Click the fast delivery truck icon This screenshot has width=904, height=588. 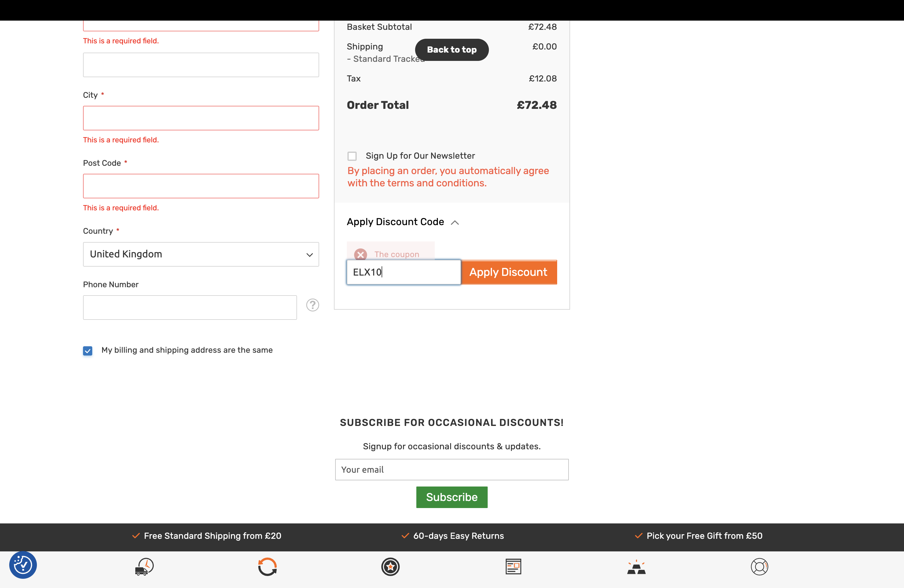point(144,567)
